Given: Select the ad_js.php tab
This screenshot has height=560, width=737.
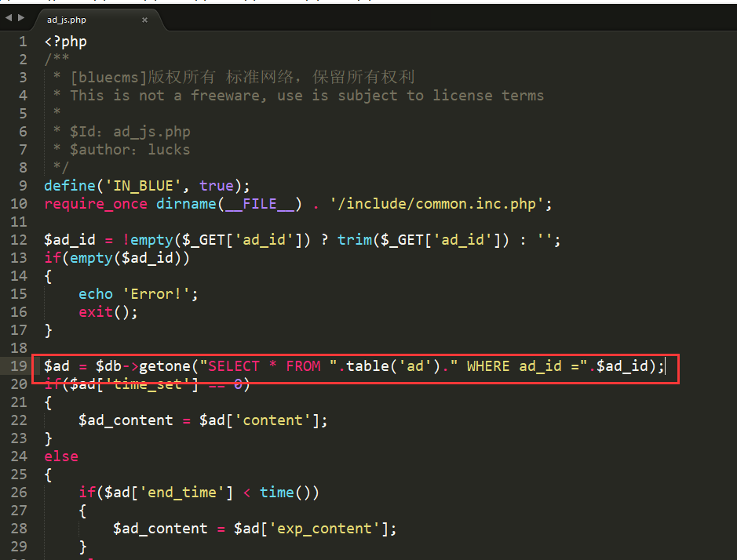Looking at the screenshot, I should pyautogui.click(x=66, y=20).
